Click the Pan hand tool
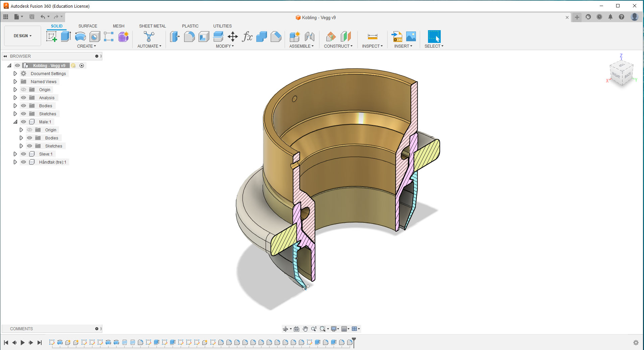Image resolution: width=644 pixels, height=350 pixels. (305, 329)
